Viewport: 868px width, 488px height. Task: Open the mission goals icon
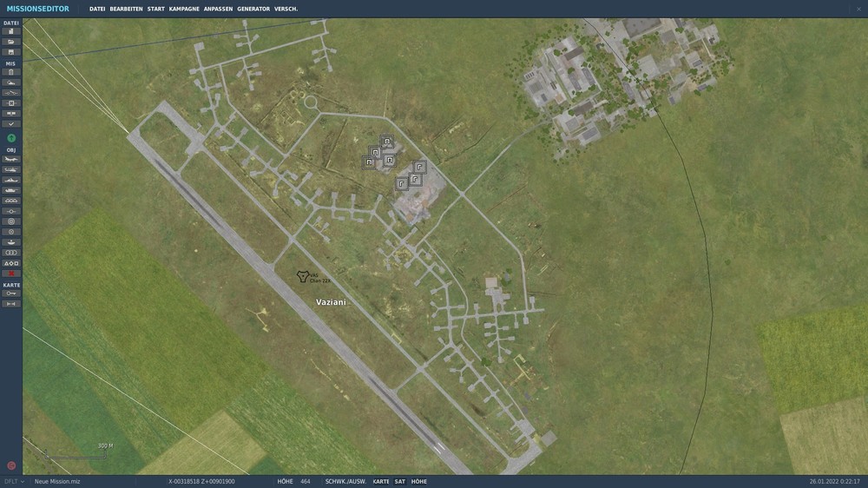(x=11, y=103)
